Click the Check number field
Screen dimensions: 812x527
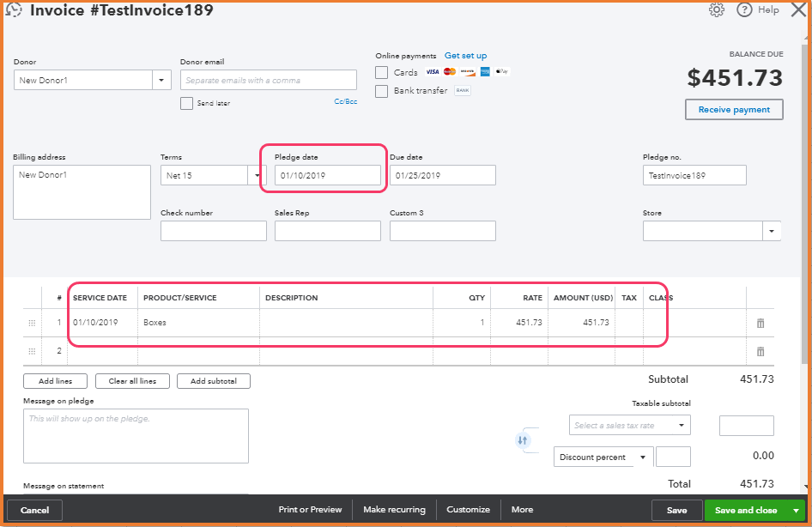[x=214, y=231]
